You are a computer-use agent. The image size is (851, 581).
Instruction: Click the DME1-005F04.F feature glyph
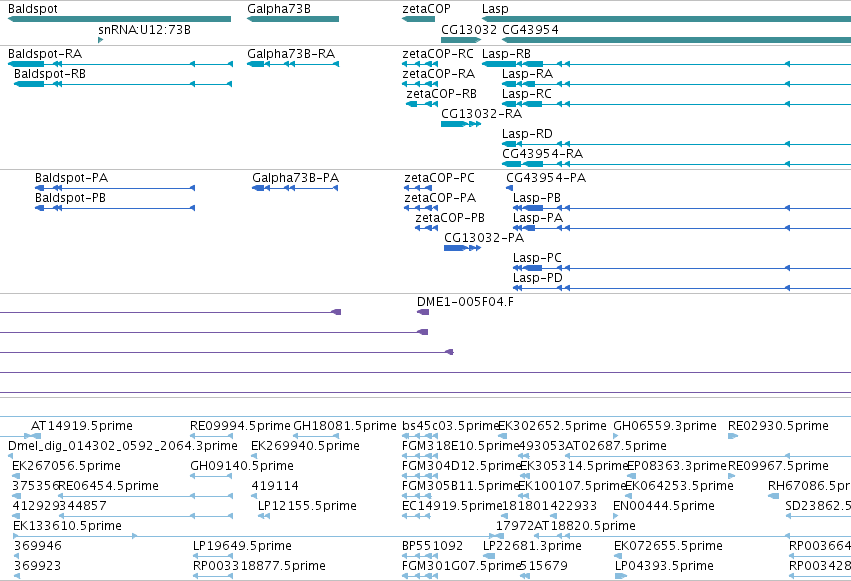point(423,312)
